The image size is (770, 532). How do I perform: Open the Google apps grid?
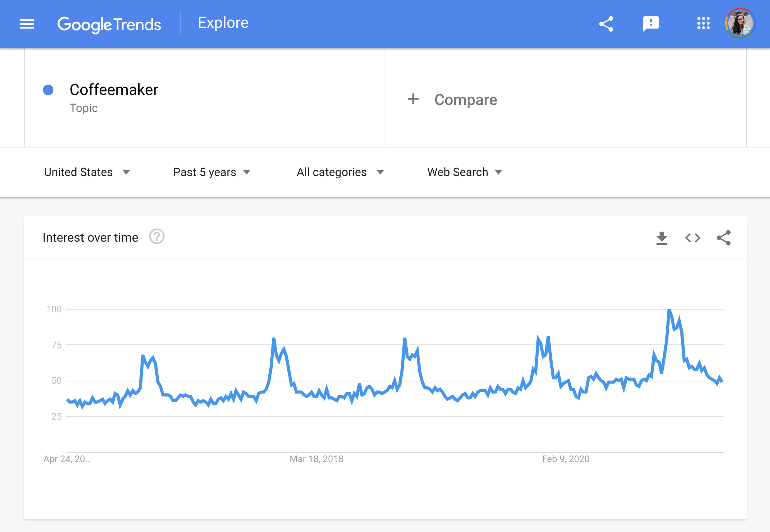[x=703, y=24]
